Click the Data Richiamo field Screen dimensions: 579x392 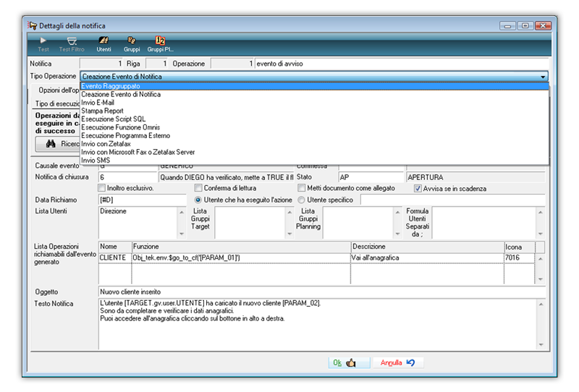(x=143, y=200)
